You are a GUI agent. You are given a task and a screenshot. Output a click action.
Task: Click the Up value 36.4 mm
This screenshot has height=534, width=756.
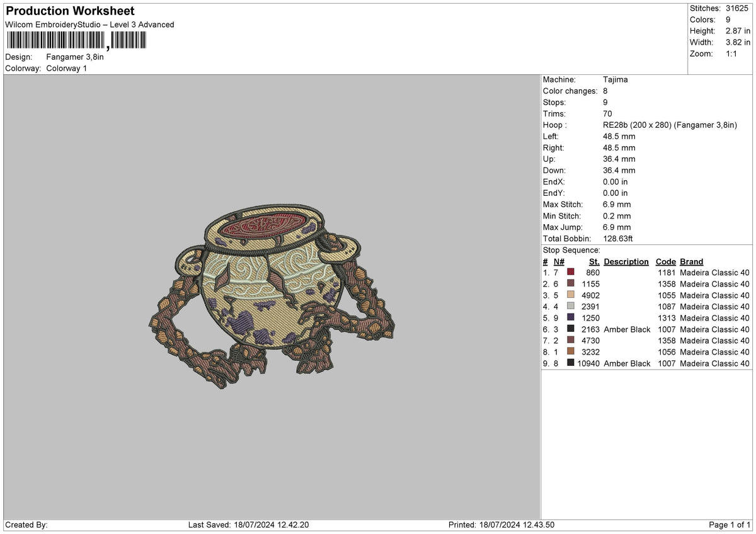pyautogui.click(x=619, y=159)
